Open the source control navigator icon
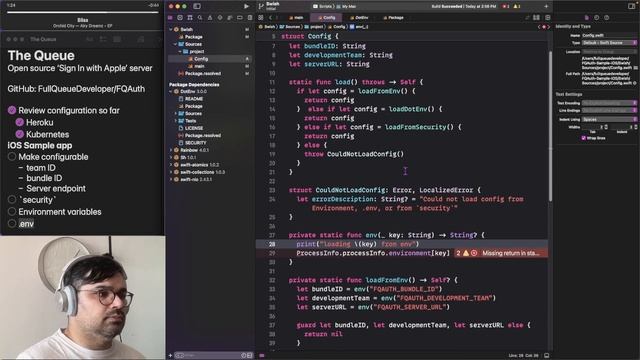The width and height of the screenshot is (640, 360). (x=180, y=18)
